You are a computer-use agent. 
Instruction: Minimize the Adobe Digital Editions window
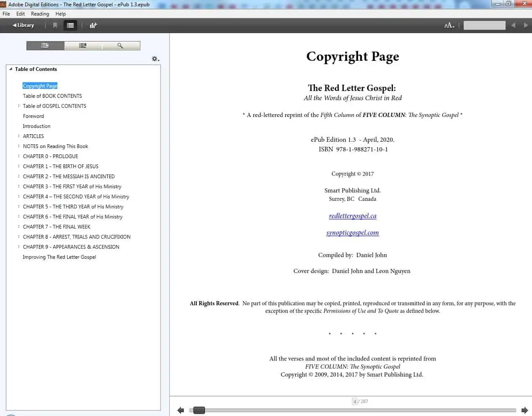497,4
